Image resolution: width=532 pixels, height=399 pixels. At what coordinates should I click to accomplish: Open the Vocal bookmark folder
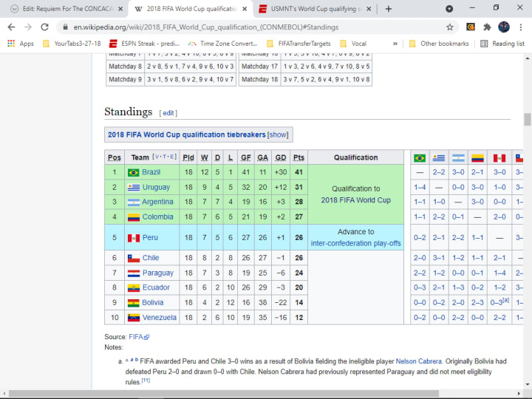pos(353,44)
